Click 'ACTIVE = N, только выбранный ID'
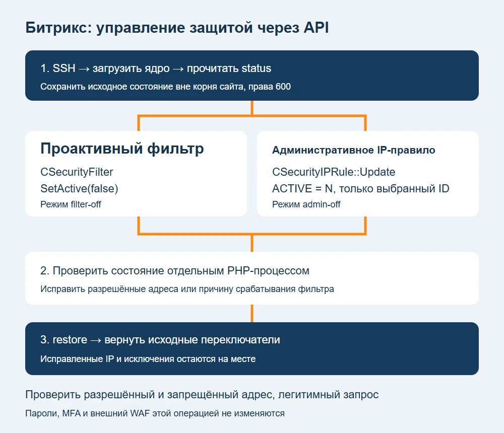This screenshot has height=433, width=504. pyautogui.click(x=361, y=188)
